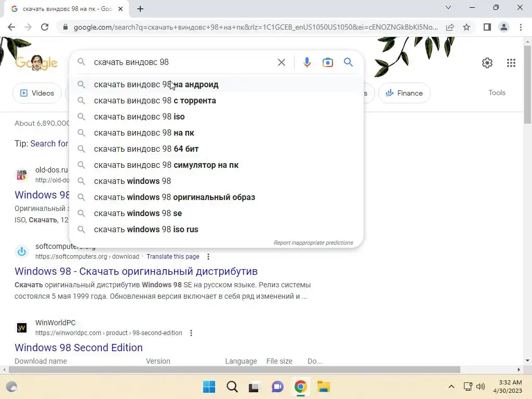Click Translate this page link
532x399 pixels.
(x=172, y=257)
